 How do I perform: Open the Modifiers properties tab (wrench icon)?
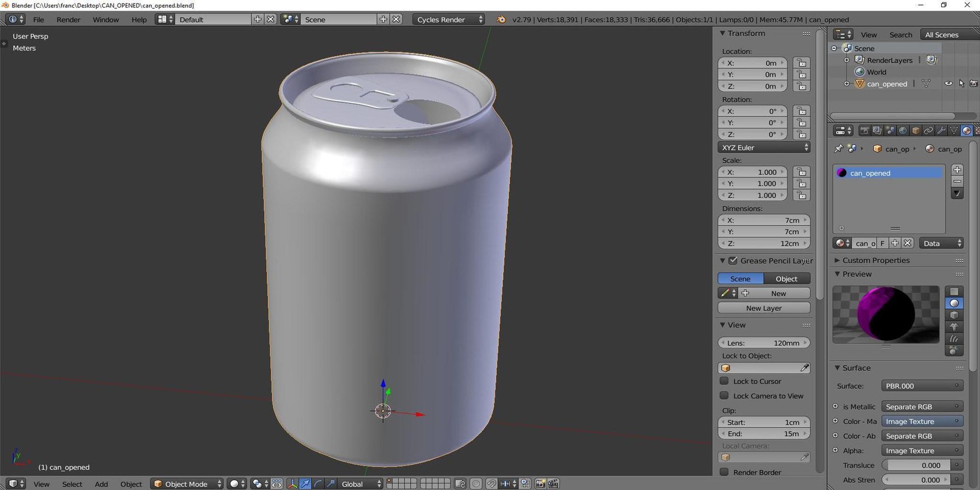[941, 131]
